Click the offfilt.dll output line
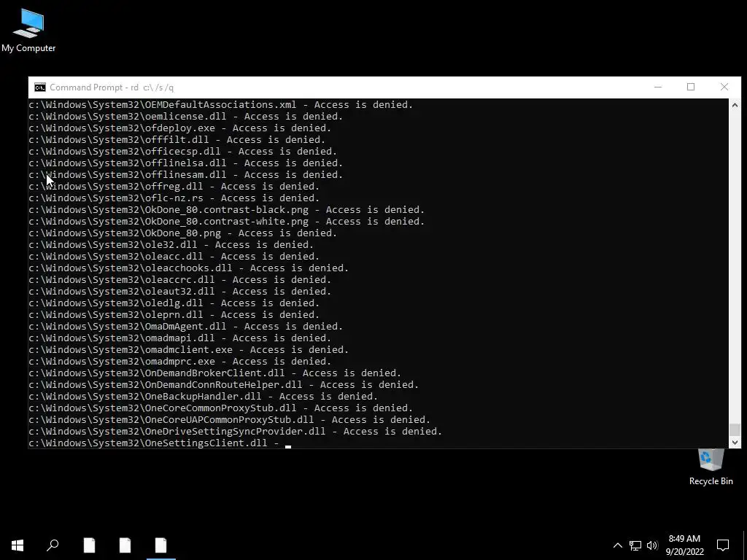The image size is (747, 560). [x=177, y=139]
